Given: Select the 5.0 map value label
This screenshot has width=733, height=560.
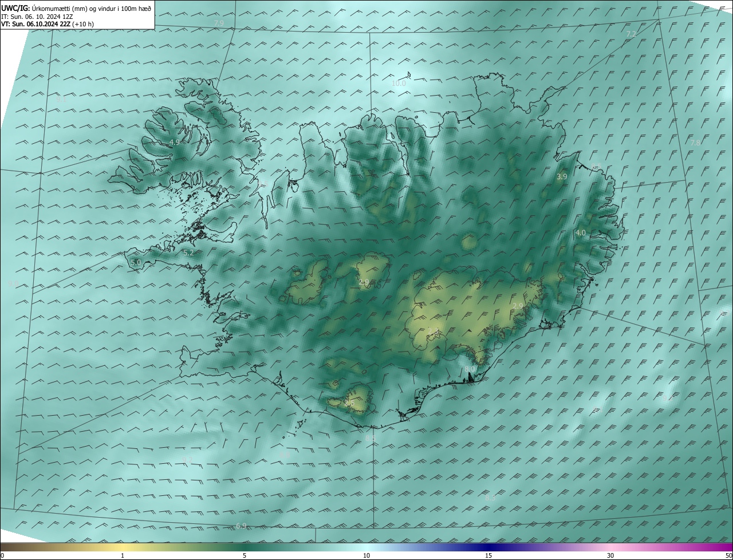Looking at the screenshot, I should point(136,263).
